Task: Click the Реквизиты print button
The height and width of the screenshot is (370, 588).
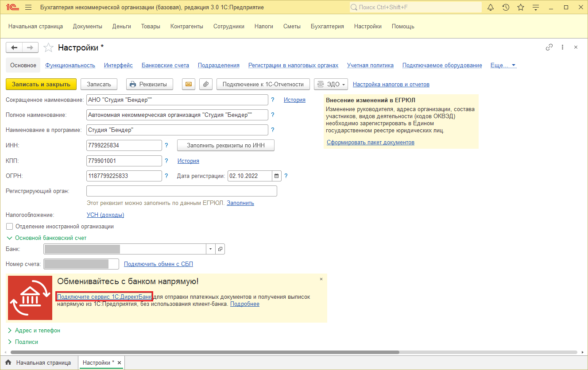Action: pos(150,84)
